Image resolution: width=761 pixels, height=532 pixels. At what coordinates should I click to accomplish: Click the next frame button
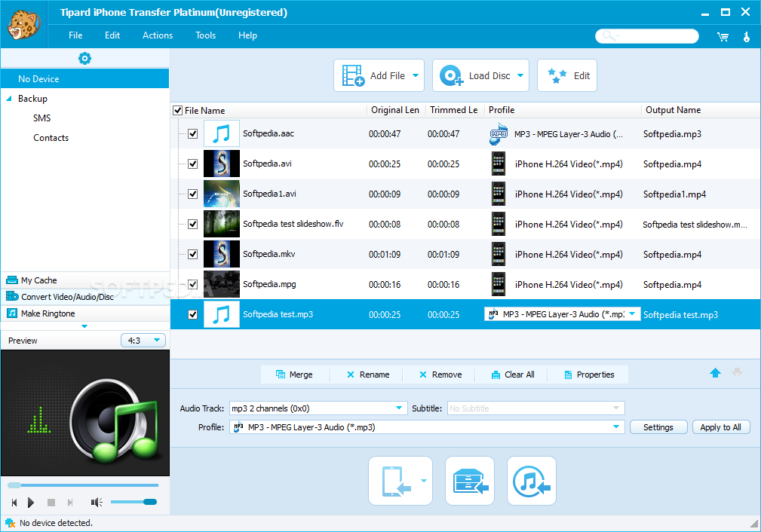70,503
